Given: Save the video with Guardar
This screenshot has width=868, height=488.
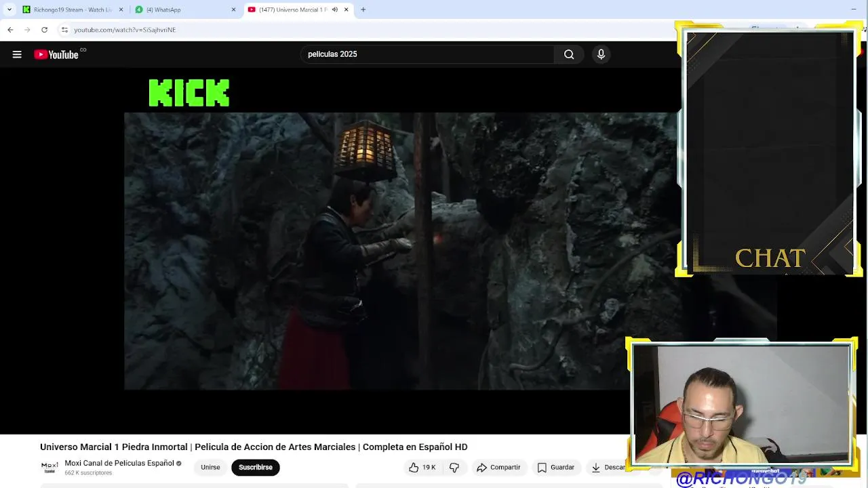Looking at the screenshot, I should pos(556,468).
